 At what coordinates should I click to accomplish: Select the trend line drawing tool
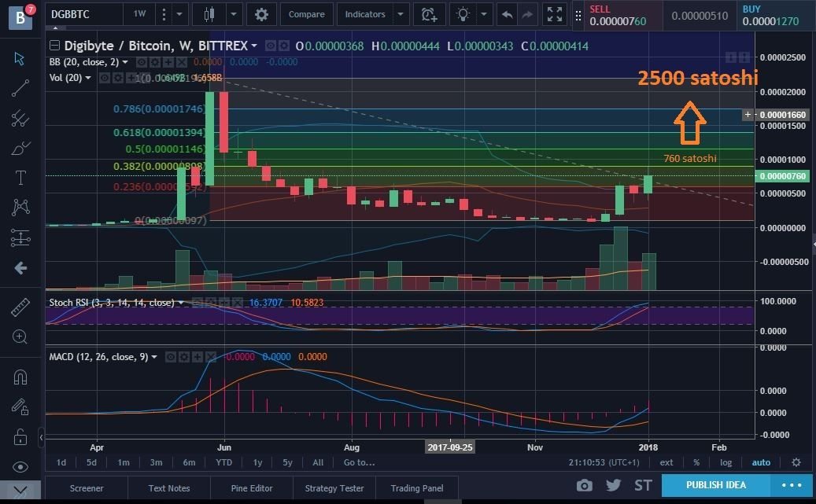(20, 88)
